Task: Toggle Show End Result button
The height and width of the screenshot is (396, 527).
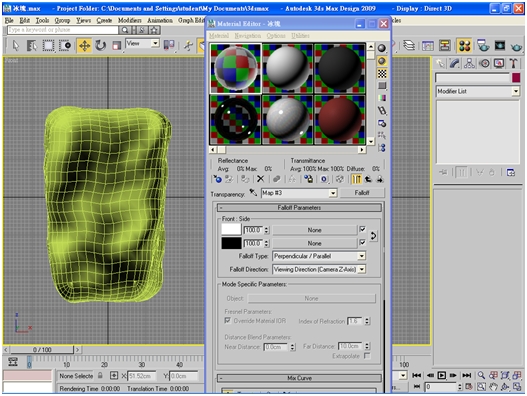Action: (x=356, y=179)
